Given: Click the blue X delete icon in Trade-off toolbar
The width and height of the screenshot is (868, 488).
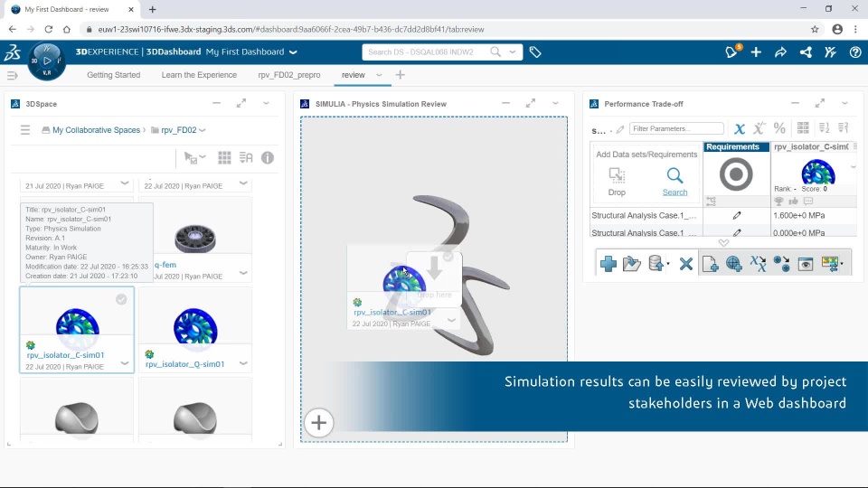Looking at the screenshot, I should 686,264.
